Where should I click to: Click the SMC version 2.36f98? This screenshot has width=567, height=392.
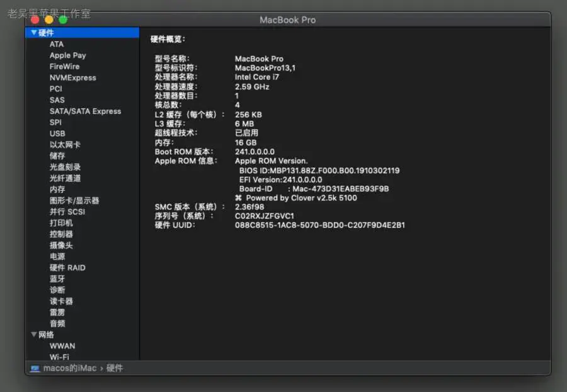pyautogui.click(x=249, y=207)
